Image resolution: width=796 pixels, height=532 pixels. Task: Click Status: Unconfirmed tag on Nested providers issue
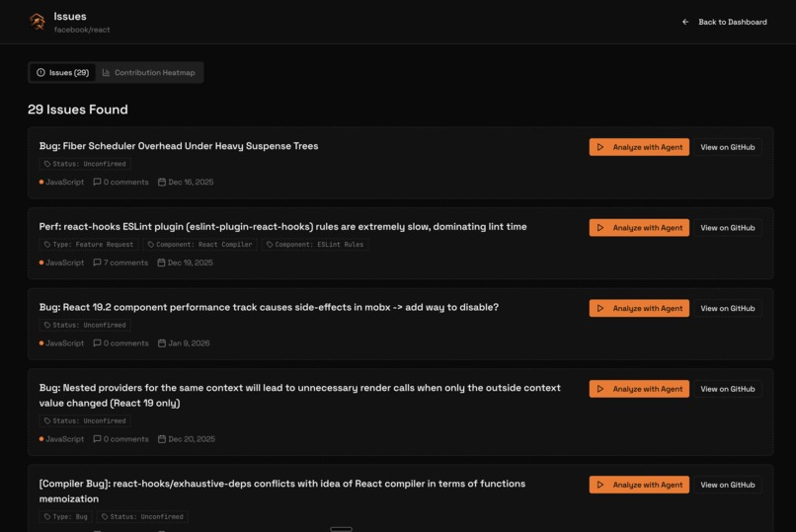[85, 420]
